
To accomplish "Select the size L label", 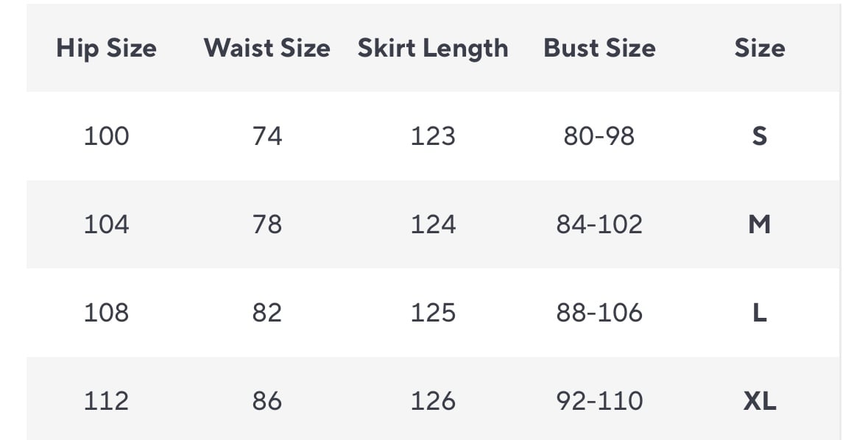I will pos(759,313).
